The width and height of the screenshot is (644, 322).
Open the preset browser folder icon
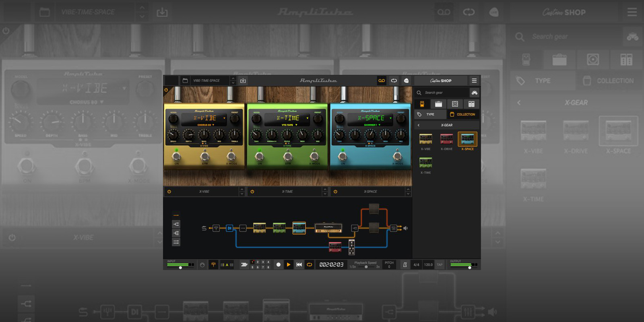click(185, 80)
